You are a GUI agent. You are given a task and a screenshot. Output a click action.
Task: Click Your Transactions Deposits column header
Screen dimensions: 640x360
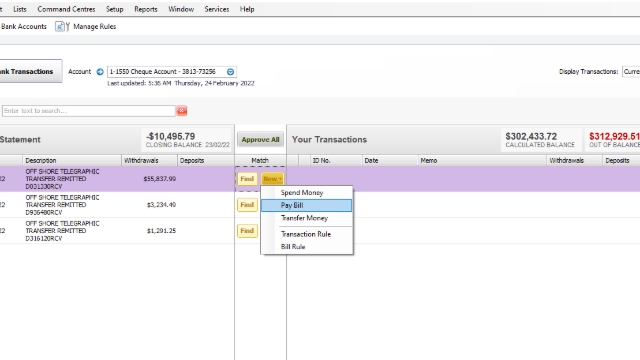(x=621, y=160)
